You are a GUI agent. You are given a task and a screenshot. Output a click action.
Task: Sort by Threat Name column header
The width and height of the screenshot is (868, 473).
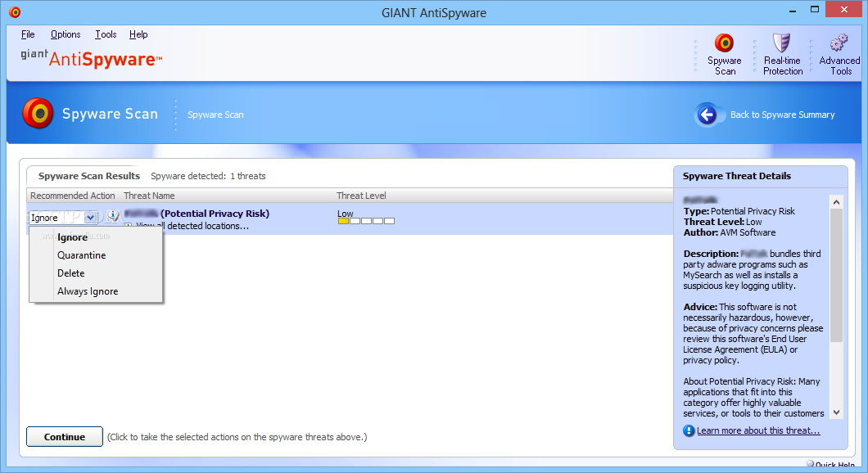150,196
